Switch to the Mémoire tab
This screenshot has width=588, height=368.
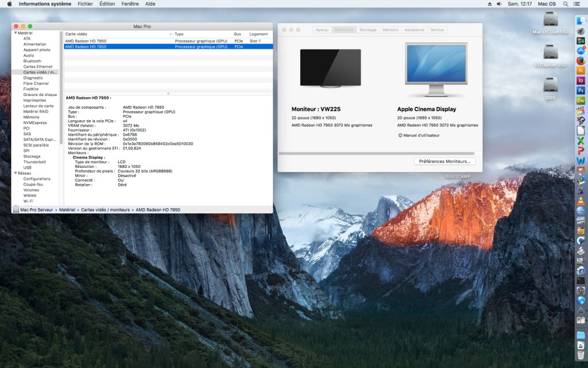click(390, 30)
